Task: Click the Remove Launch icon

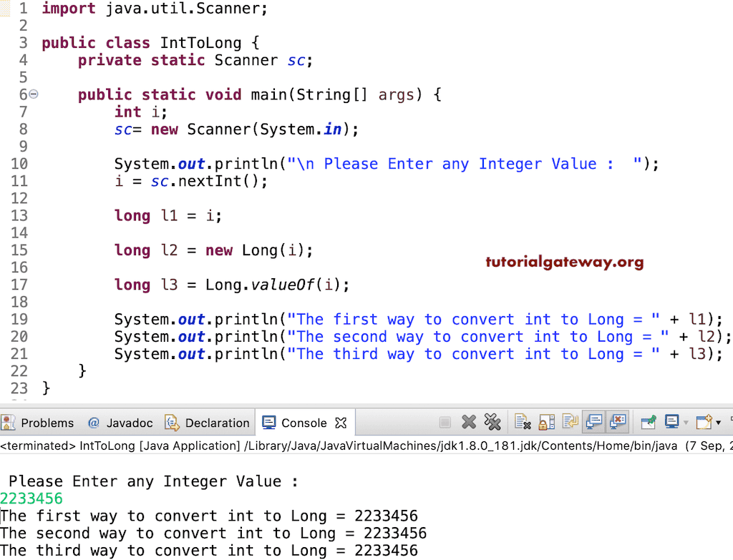Action: click(x=468, y=423)
